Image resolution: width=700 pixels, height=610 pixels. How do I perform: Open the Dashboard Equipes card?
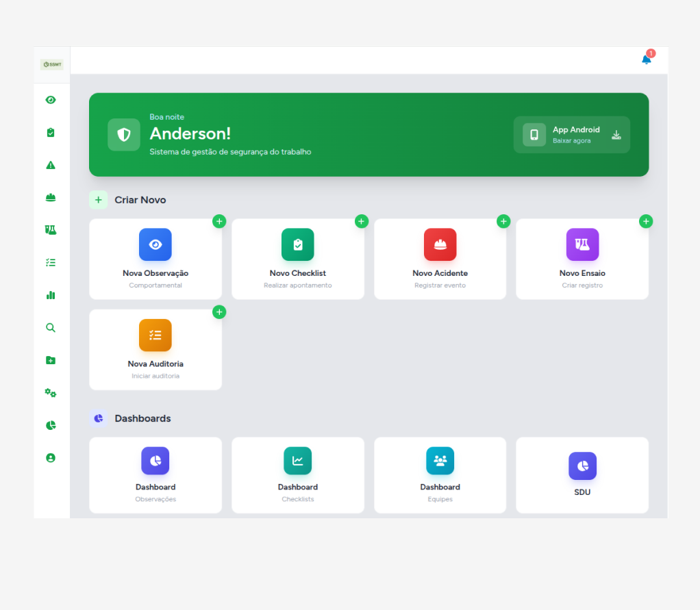440,475
